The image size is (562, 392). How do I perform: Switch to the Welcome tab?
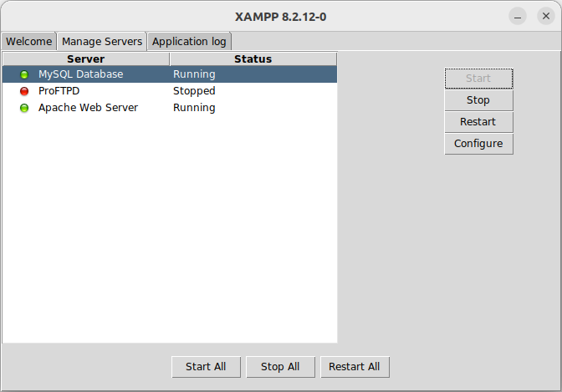[x=29, y=42]
